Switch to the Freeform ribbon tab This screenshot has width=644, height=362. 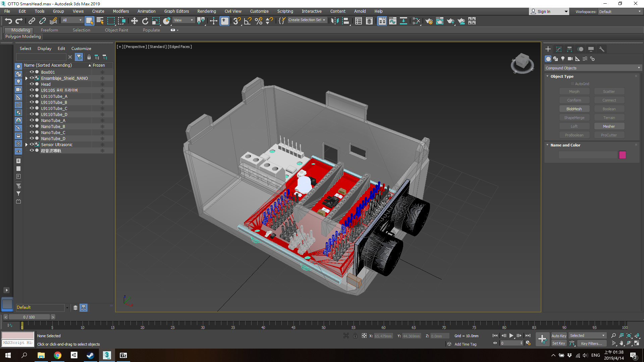49,30
